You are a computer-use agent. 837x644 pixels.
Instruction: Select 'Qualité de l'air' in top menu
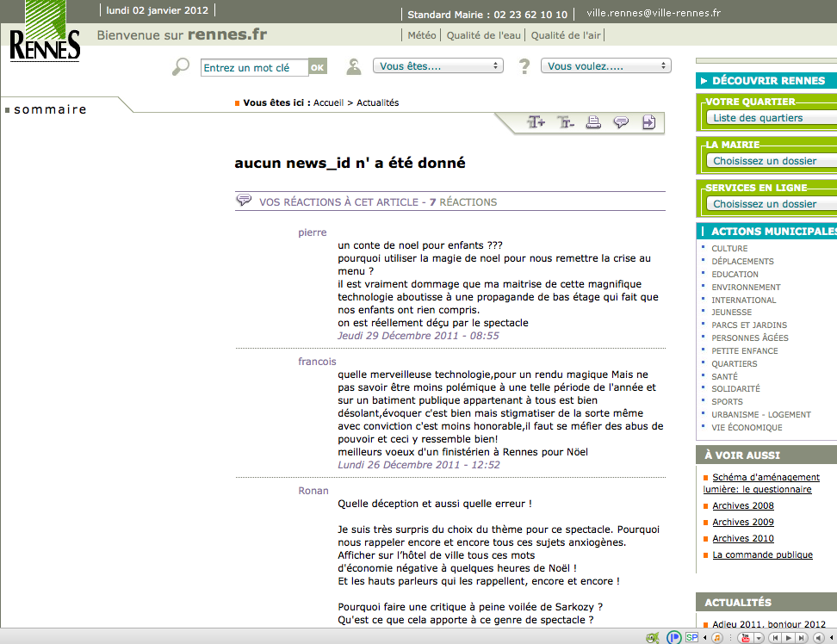566,35
